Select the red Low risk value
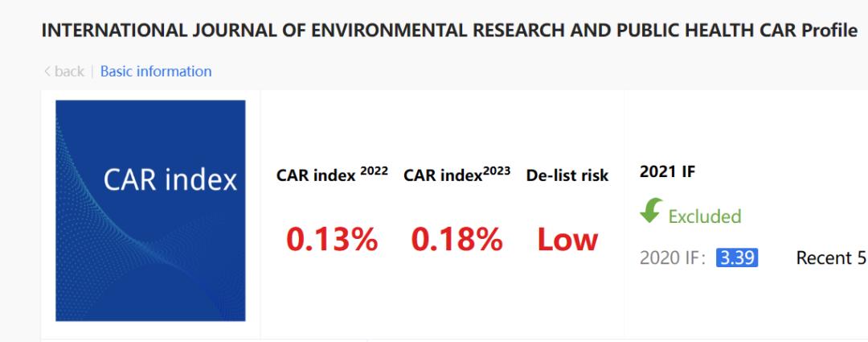Image resolution: width=868 pixels, height=342 pixels. click(567, 240)
